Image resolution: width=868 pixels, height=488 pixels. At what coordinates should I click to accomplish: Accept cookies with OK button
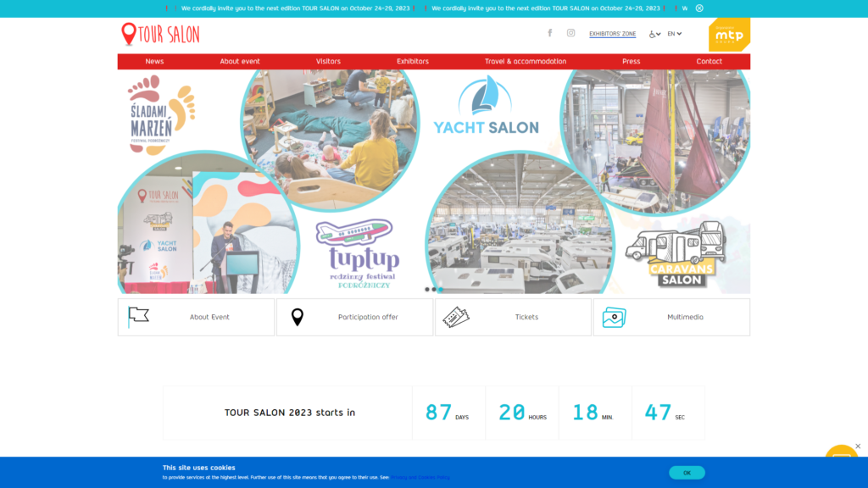pos(687,473)
